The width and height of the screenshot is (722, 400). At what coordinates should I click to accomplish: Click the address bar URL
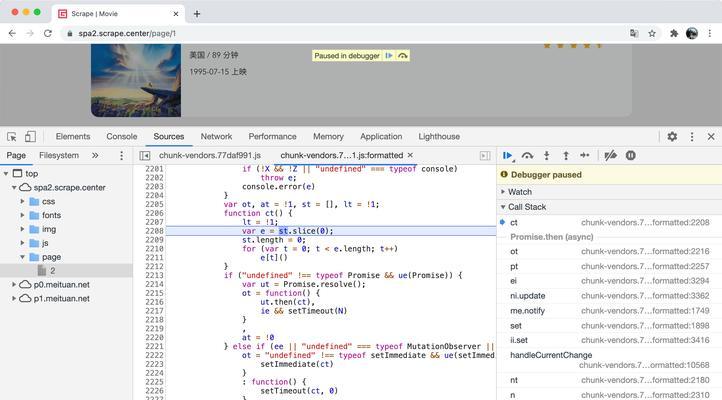click(127, 34)
